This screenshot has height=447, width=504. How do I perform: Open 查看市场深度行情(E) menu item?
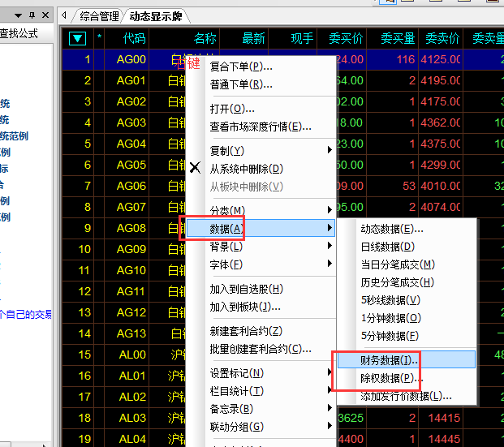[x=260, y=127]
